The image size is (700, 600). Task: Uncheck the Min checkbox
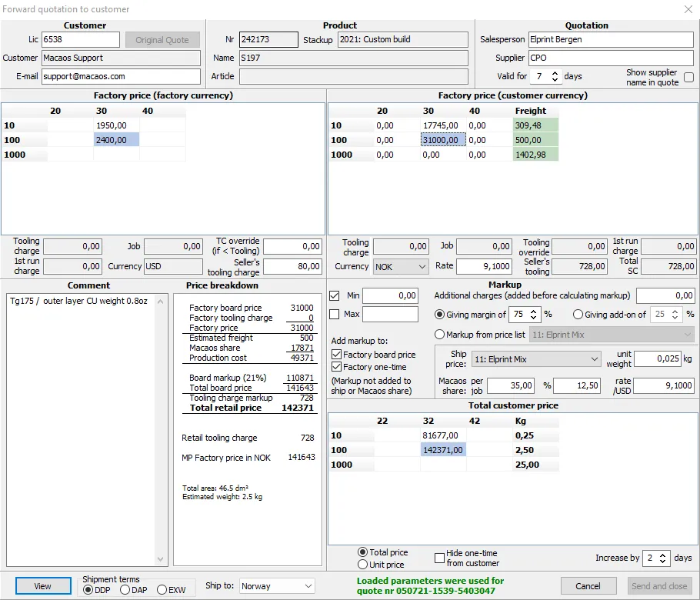336,295
